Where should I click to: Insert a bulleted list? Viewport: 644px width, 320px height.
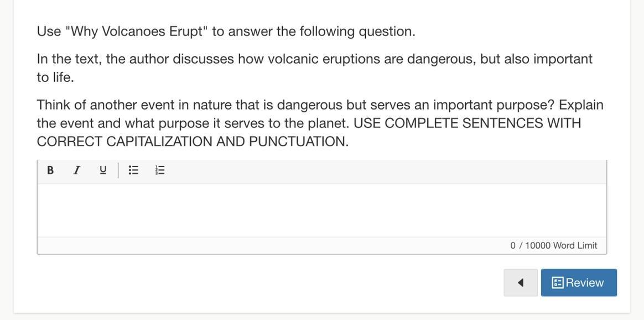[133, 171]
